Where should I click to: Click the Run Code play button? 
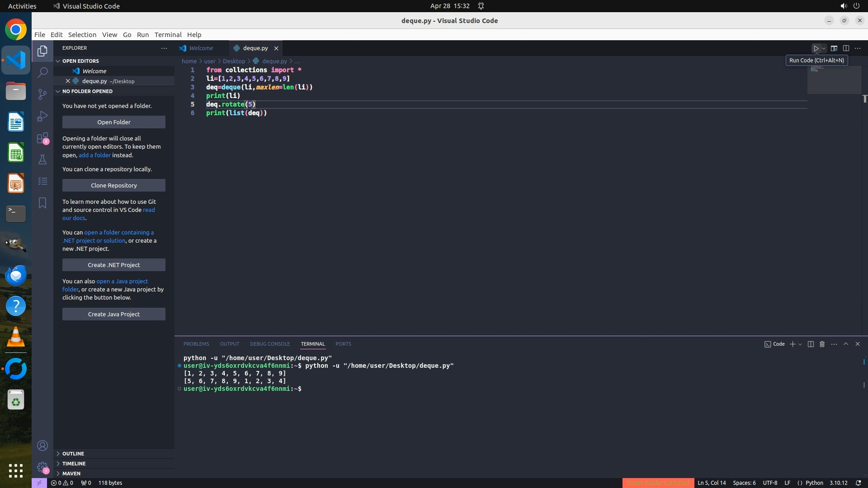[x=816, y=48]
